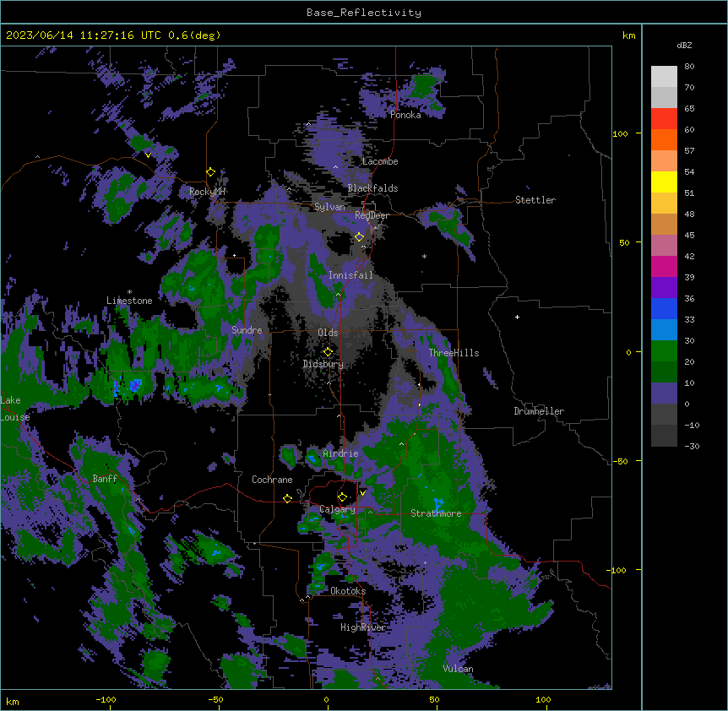Choose the slate purple 0-10 dBZ swatch
The height and width of the screenshot is (711, 728).
coord(664,393)
